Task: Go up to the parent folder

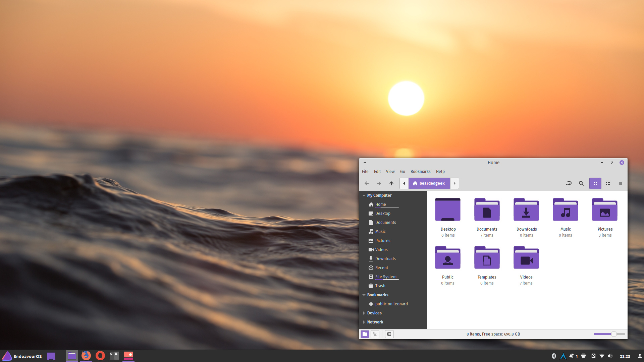Action: click(x=391, y=183)
